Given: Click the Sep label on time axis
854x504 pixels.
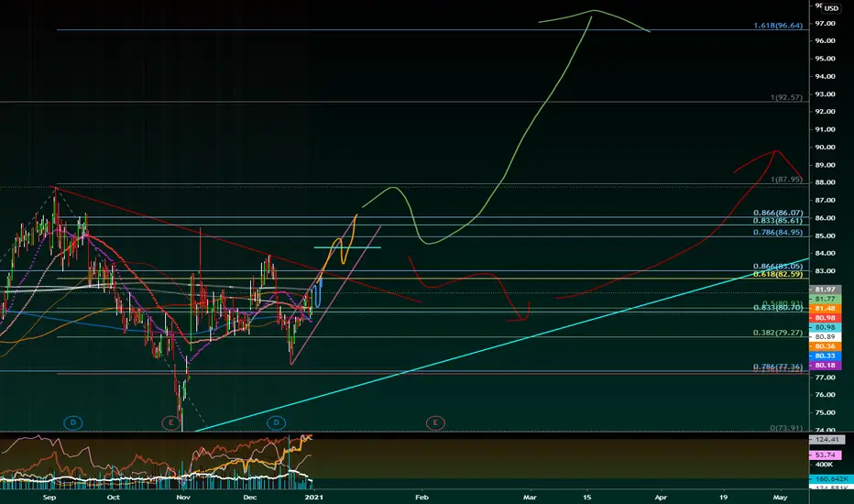Looking at the screenshot, I should click(x=49, y=497).
